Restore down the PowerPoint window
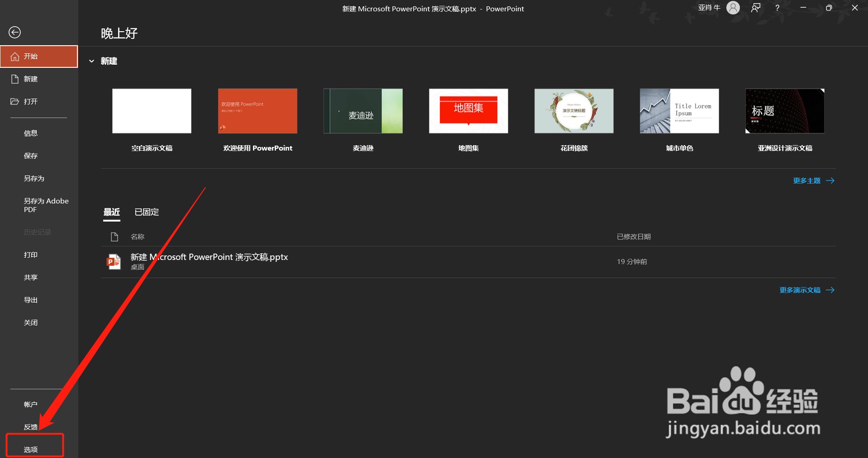Viewport: 868px width, 458px height. click(829, 8)
